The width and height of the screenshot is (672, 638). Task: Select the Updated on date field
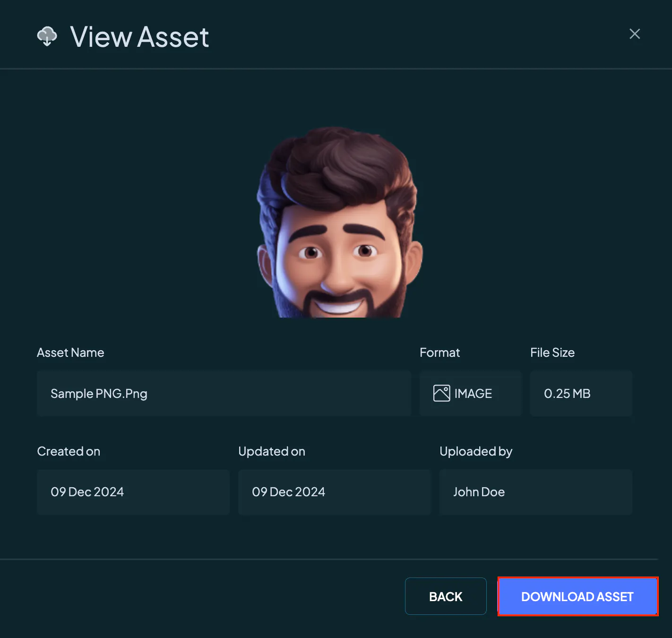(x=335, y=492)
